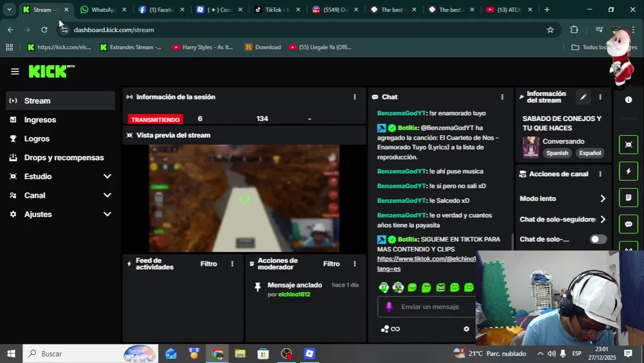644x363 pixels.
Task: Select the Spanish language tag
Action: click(x=557, y=153)
